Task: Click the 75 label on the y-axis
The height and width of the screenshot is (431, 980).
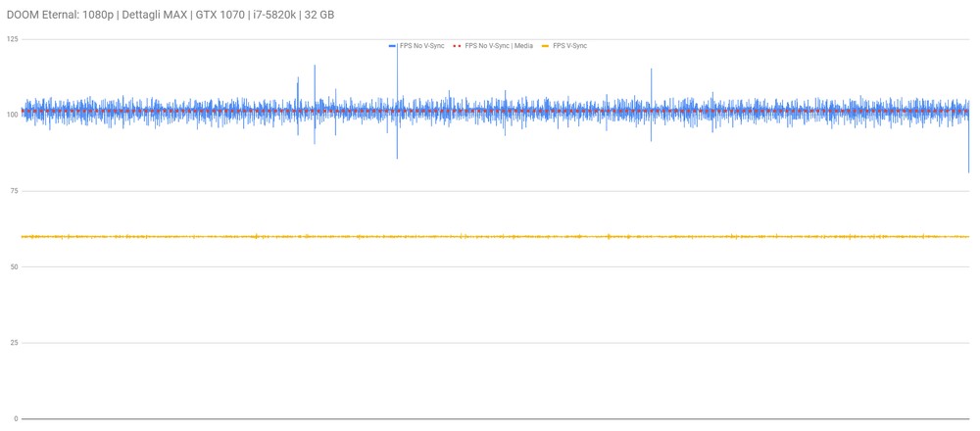Action: coord(14,191)
